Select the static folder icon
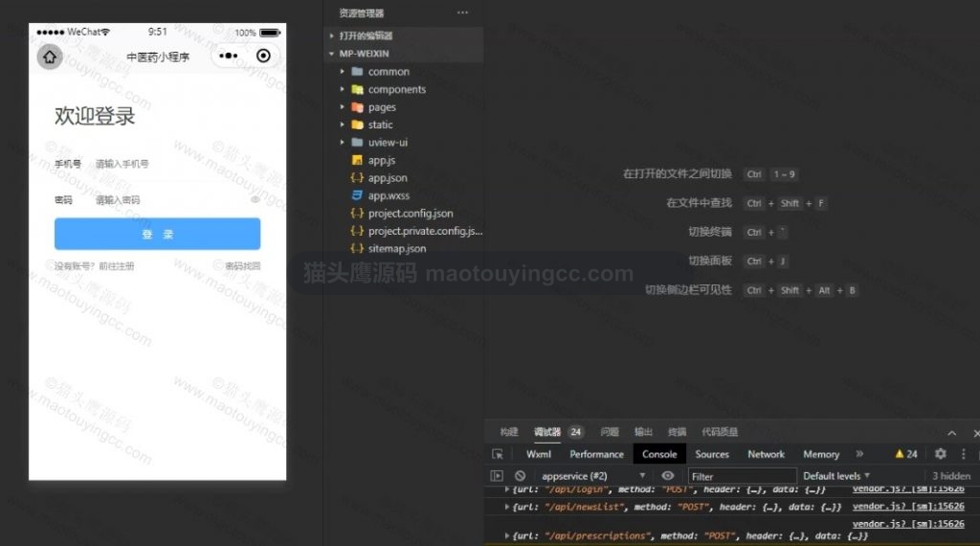 pyautogui.click(x=358, y=125)
